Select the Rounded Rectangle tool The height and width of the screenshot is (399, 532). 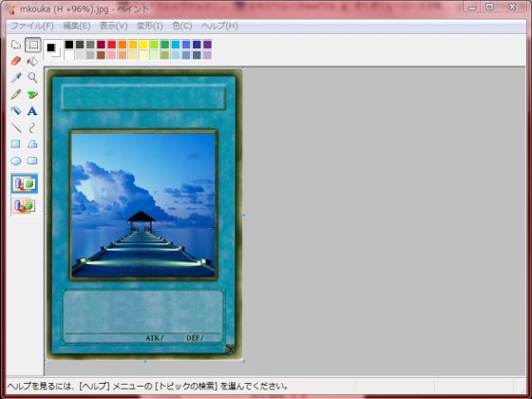point(32,161)
